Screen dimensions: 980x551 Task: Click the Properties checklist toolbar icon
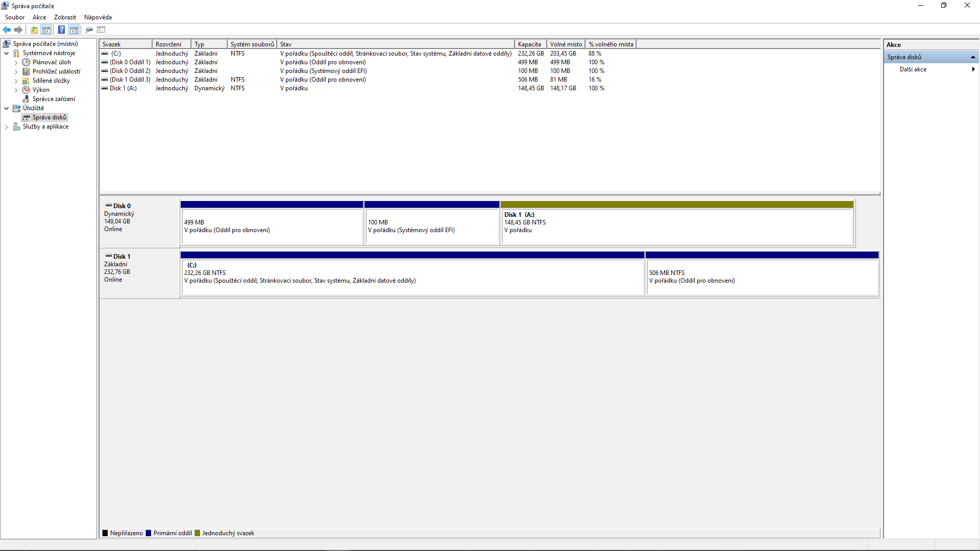pos(101,30)
